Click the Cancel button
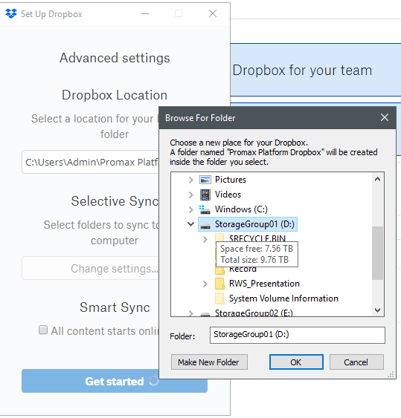Viewport: 401px width, 418px height. (356, 362)
